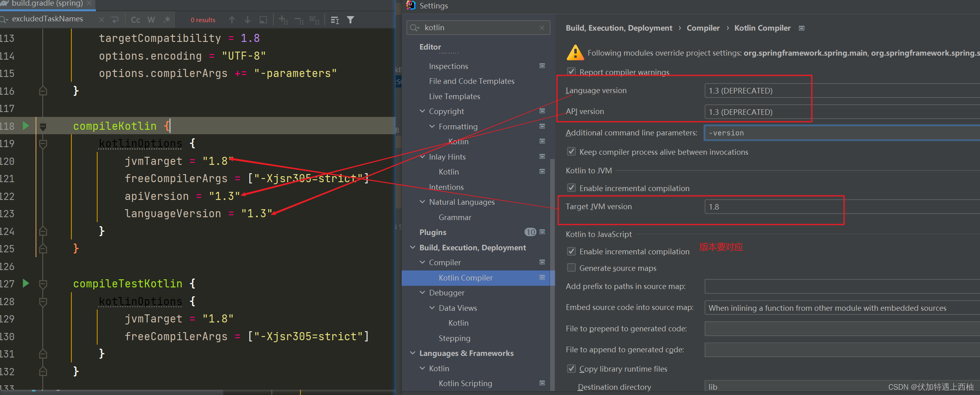Collapse Languages & Frameworks node
The image size is (980, 395).
(413, 353)
